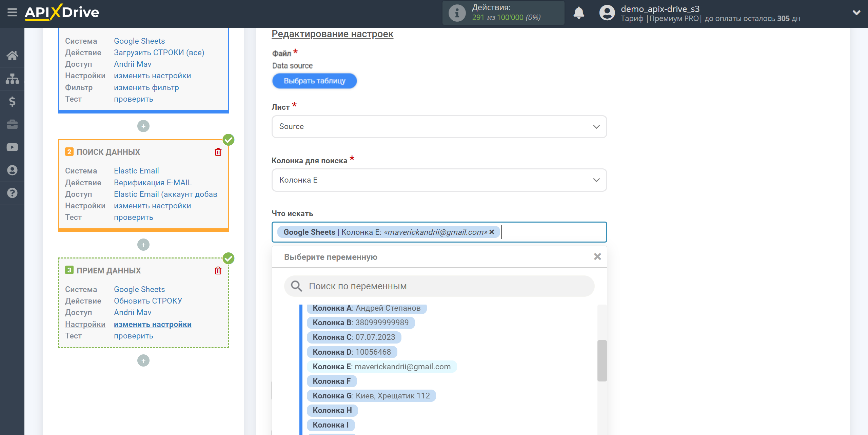Focus the Поиск по переменным field
The image size is (868, 435).
coord(439,286)
